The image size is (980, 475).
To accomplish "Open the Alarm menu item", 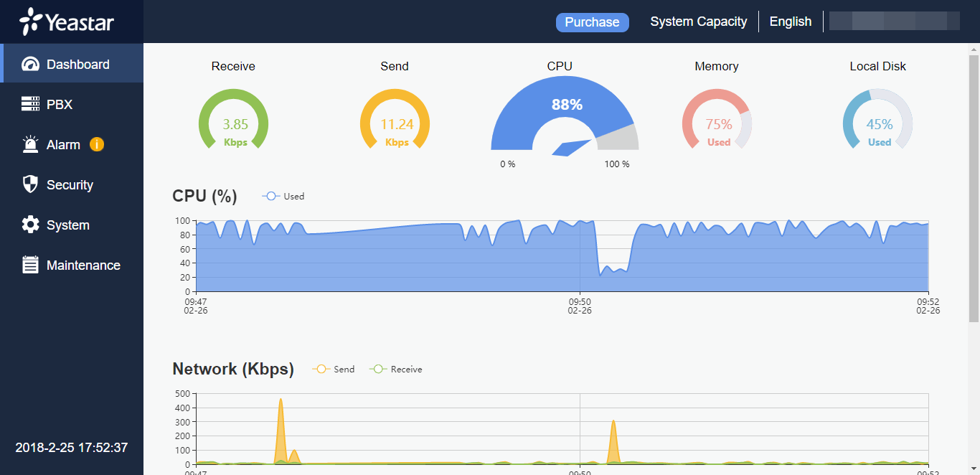I will point(72,144).
